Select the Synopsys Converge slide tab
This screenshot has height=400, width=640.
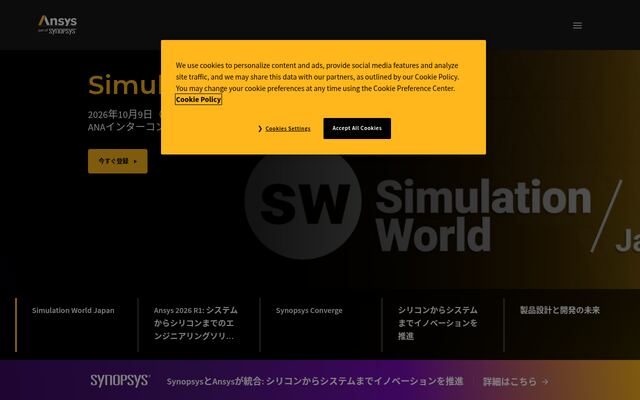pyautogui.click(x=309, y=310)
